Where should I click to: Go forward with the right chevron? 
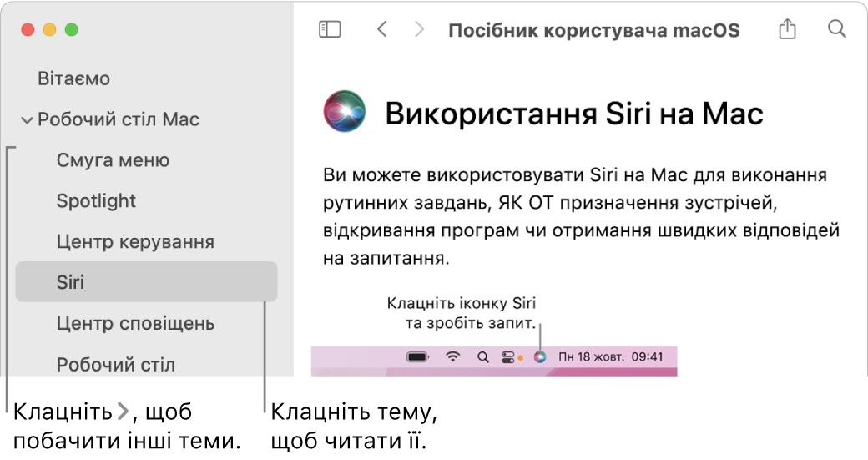[x=420, y=28]
